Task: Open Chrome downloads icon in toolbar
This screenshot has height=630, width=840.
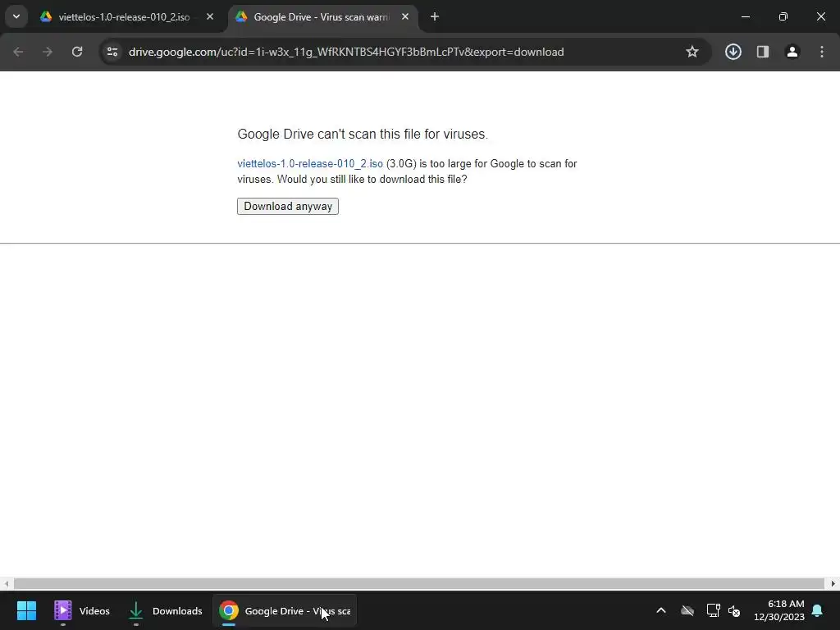Action: pyautogui.click(x=733, y=52)
